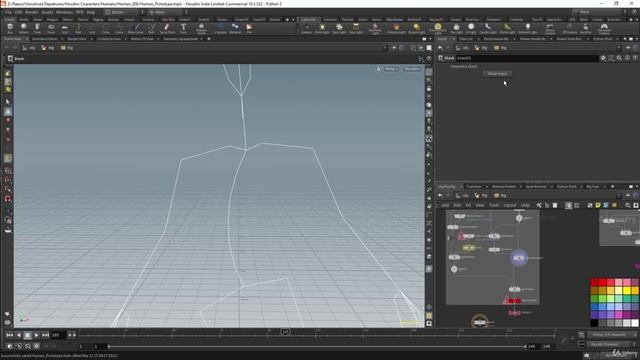
Task: Select the Grid shelf tool
Action: click(x=64, y=28)
